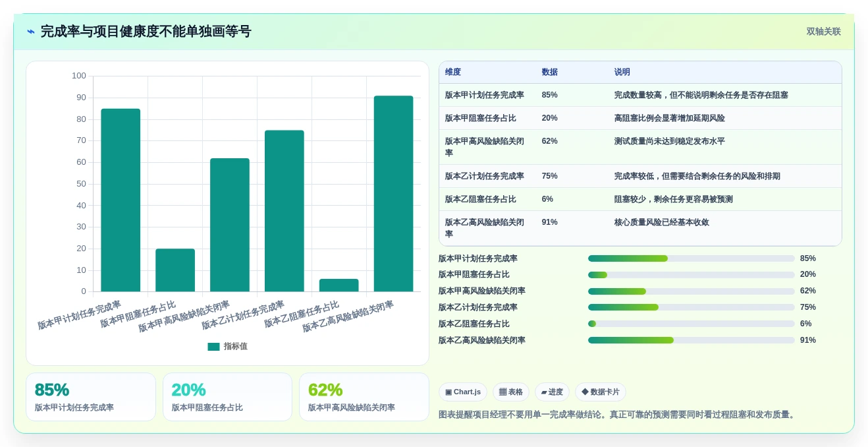Click the 版本乙高风险缺陷关闭率 bar in chart
Screen dimensions: 868x447
tap(394, 194)
